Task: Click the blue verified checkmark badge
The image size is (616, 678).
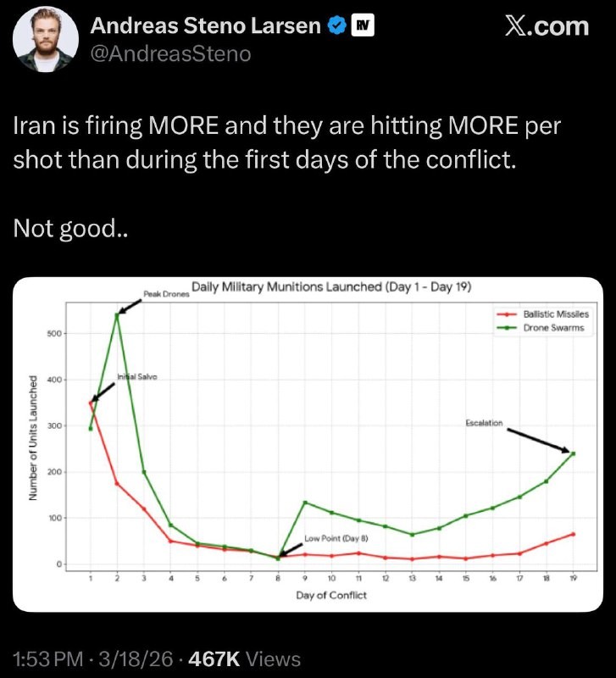Action: 336,26
